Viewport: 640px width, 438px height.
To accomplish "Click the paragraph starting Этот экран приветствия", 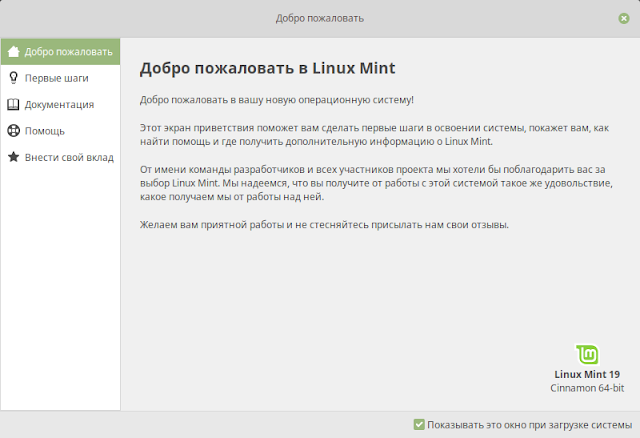I will click(374, 135).
